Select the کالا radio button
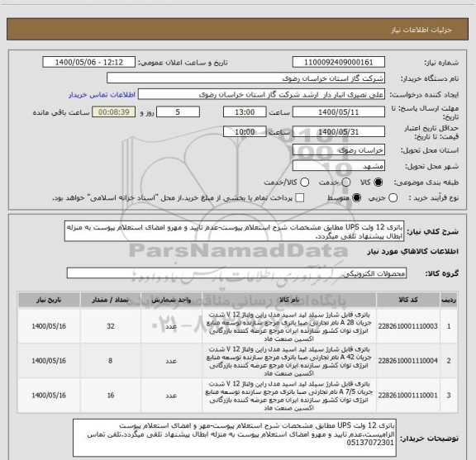Screen dimensions: 476x460 [378, 183]
